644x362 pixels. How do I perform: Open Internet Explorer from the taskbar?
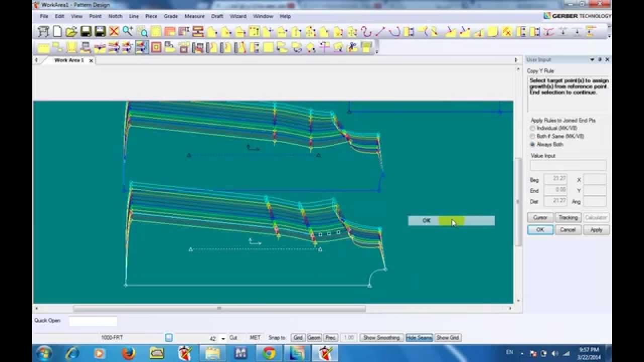(x=73, y=352)
